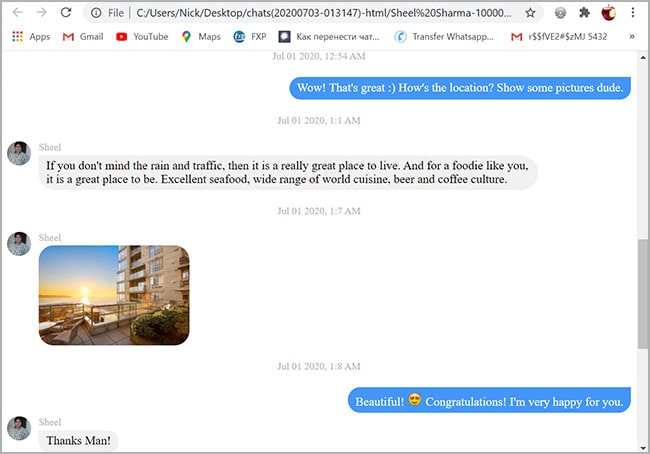This screenshot has width=650, height=454.
Task: Open the Apps bookmarks shortcut
Action: pos(31,36)
